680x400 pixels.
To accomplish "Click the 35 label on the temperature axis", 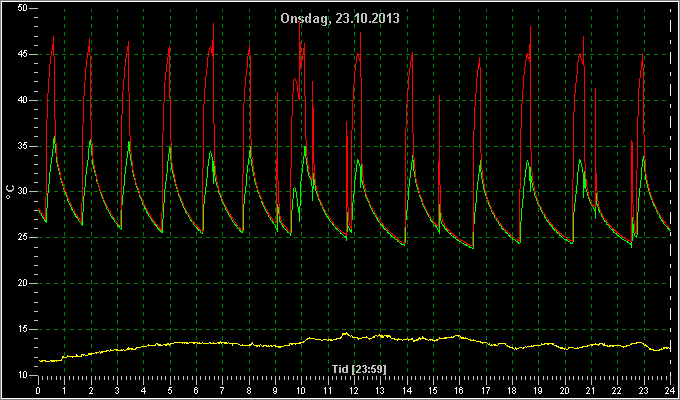I will pyautogui.click(x=23, y=146).
